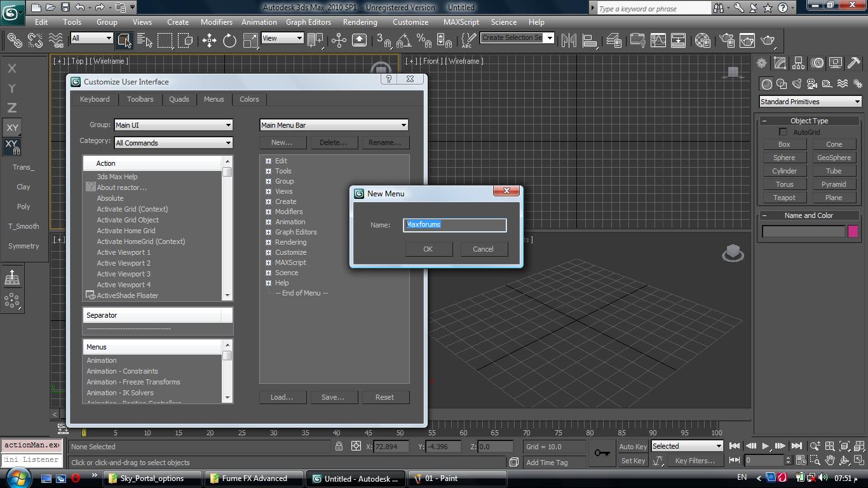The width and height of the screenshot is (868, 488).
Task: Toggle 3D Snaps in main toolbar
Action: click(x=384, y=41)
